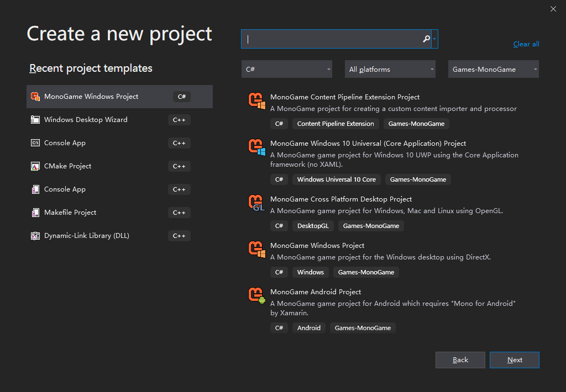The height and width of the screenshot is (392, 566).
Task: Choose recent template Windows Desktop Wizard
Action: [x=119, y=120]
